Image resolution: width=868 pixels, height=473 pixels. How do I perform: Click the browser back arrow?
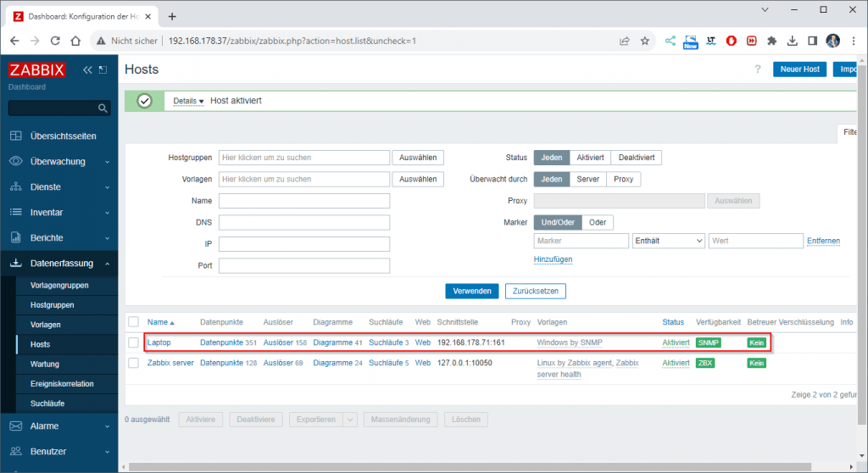(x=14, y=41)
